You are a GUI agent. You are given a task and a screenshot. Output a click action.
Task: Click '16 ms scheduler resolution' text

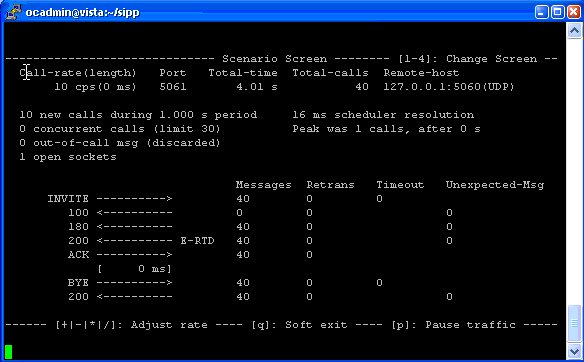point(383,115)
